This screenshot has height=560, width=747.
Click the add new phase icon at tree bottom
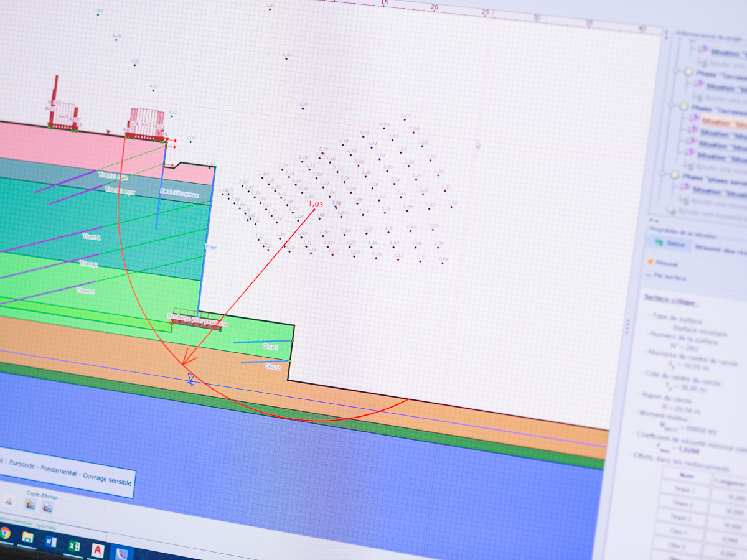pos(670,210)
